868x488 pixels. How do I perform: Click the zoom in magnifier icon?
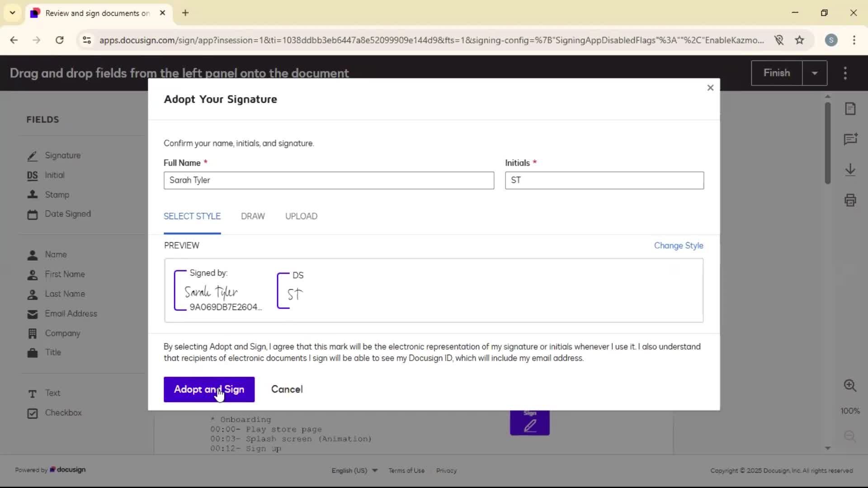point(850,385)
